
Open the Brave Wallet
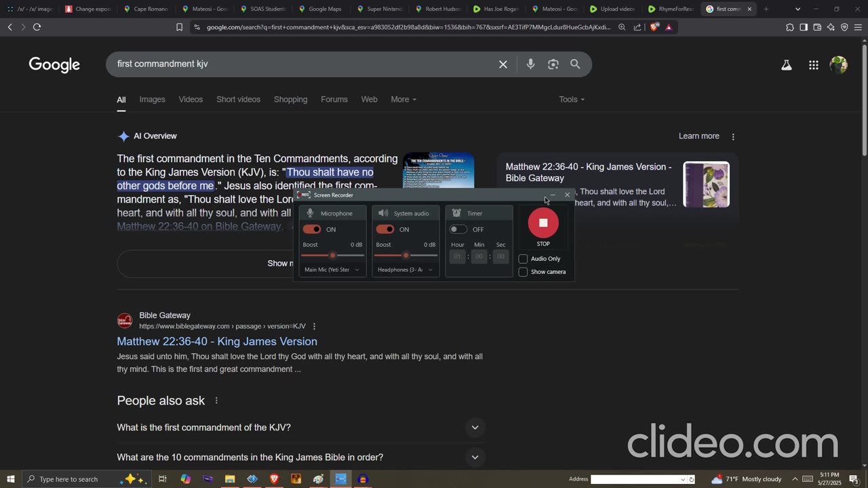click(x=817, y=27)
